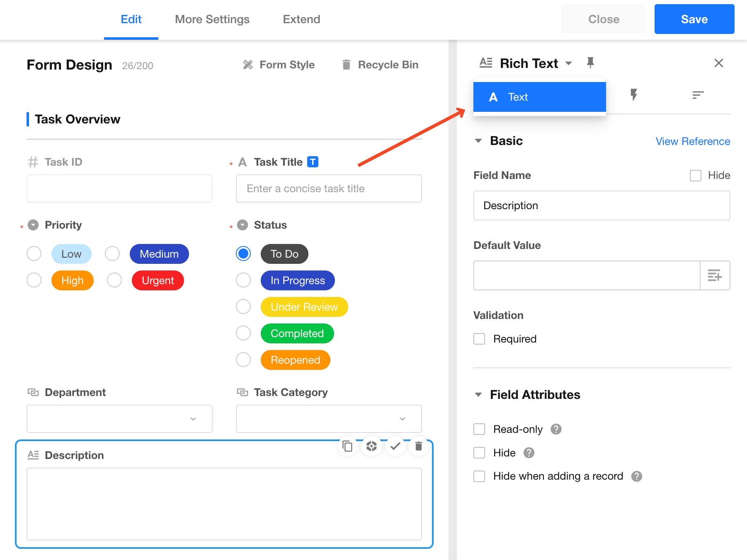Viewport: 747px width, 560px height.
Task: Open the View Reference link
Action: click(693, 141)
